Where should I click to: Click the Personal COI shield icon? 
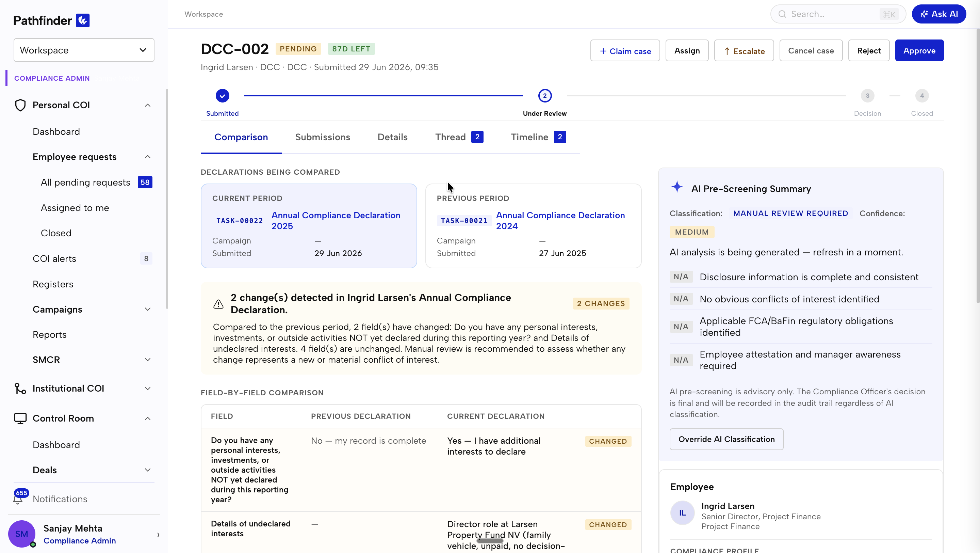point(20,105)
